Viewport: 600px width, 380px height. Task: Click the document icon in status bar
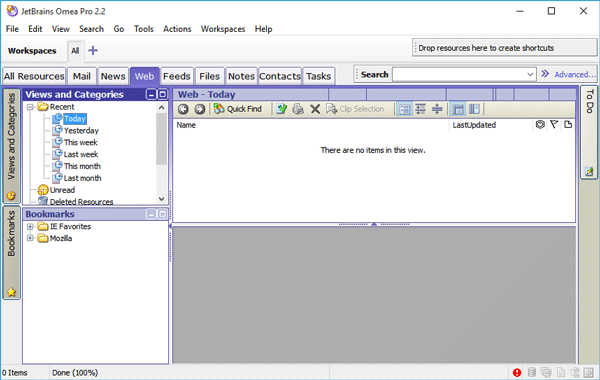pos(561,372)
